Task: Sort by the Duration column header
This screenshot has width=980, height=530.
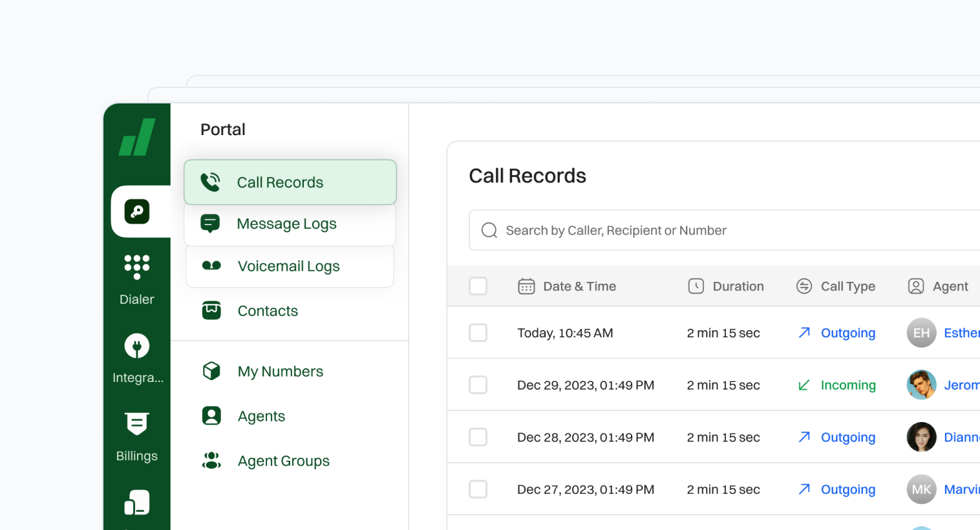Action: coord(738,286)
